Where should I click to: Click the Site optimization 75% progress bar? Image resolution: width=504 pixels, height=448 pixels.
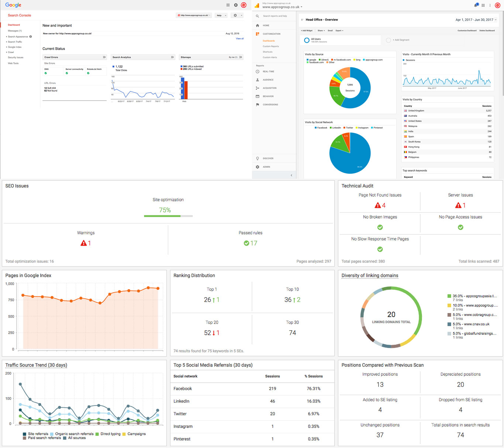168,216
